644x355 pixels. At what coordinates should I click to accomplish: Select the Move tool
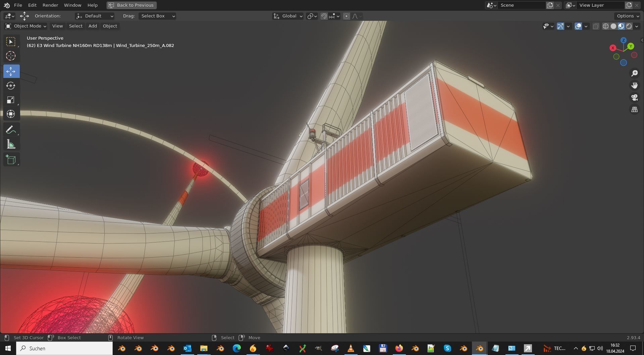[x=11, y=71]
